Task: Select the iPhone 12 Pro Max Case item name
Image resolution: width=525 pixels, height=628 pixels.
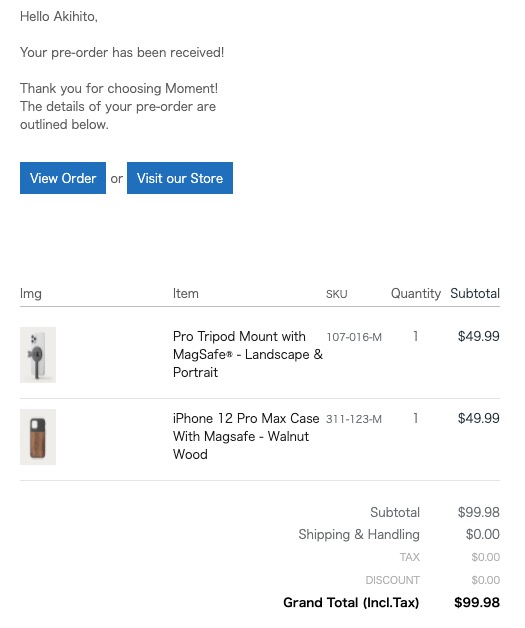Action: tap(246, 437)
